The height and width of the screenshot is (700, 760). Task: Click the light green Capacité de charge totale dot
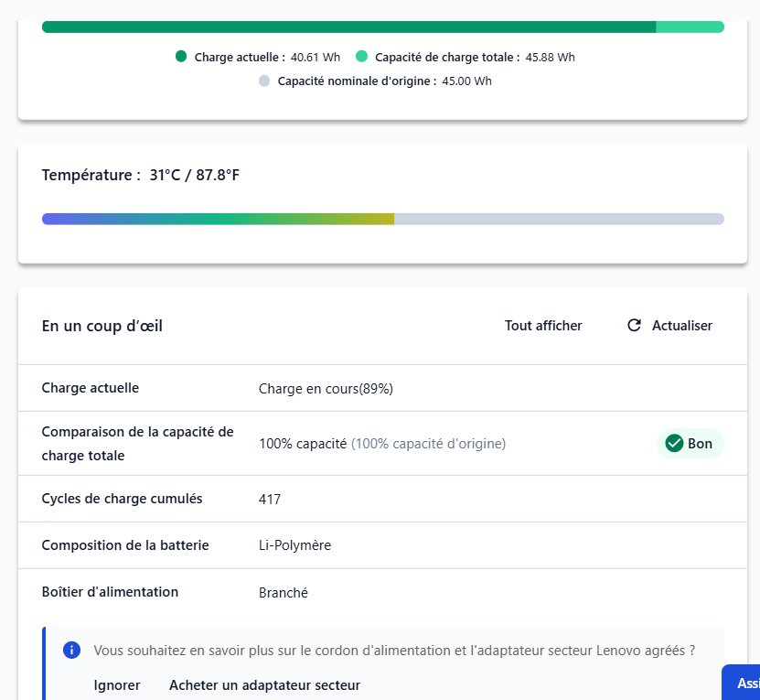(362, 57)
